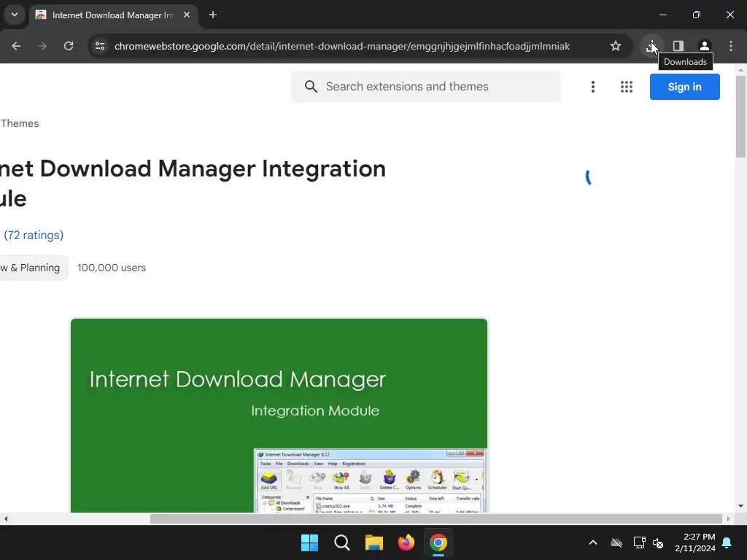Click the Chrome taskbar icon
747x560 pixels.
point(438,542)
